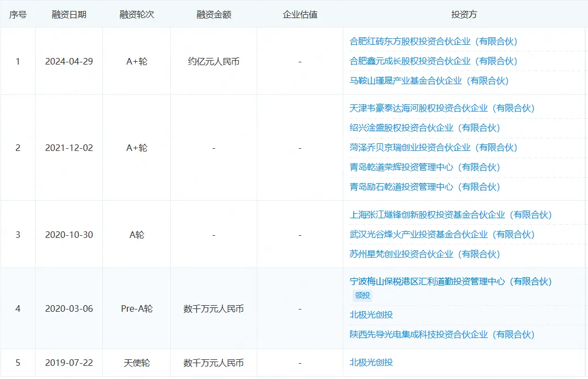Open investor 青岛乾道荣辉投资管理中心 link
Screen dimensions: 588x379
(x=425, y=167)
